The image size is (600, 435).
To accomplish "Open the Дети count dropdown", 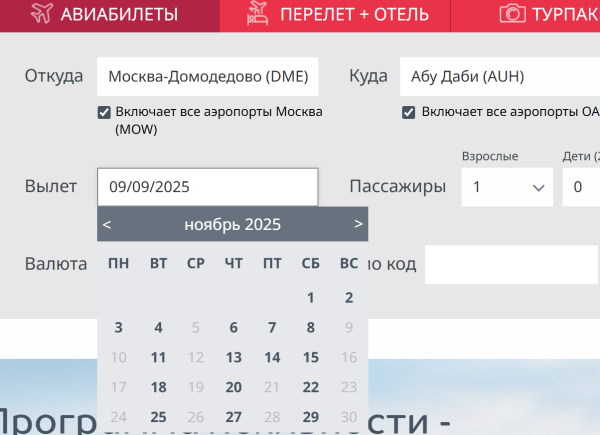I will (580, 187).
